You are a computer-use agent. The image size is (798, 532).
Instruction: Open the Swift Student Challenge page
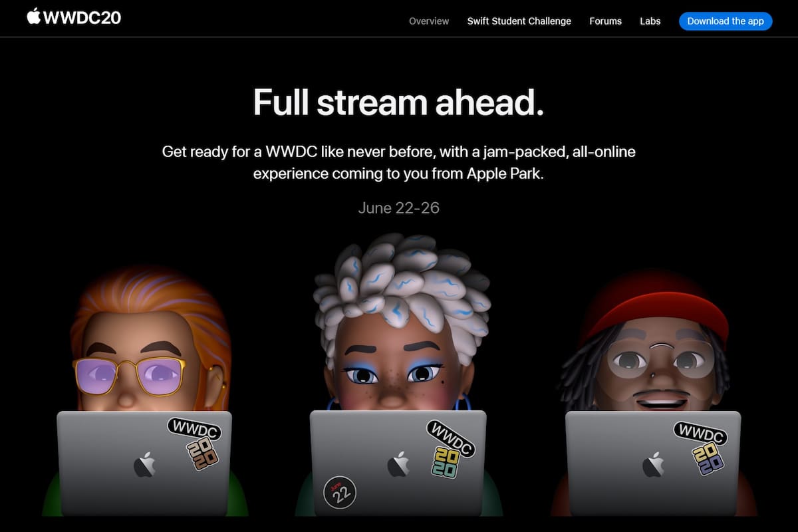pyautogui.click(x=519, y=21)
